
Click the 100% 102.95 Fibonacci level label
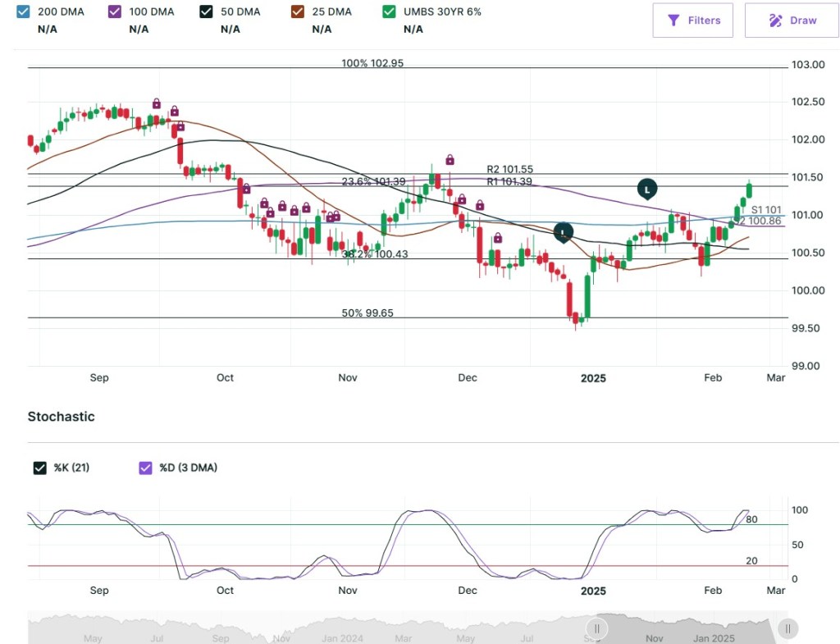click(x=372, y=63)
